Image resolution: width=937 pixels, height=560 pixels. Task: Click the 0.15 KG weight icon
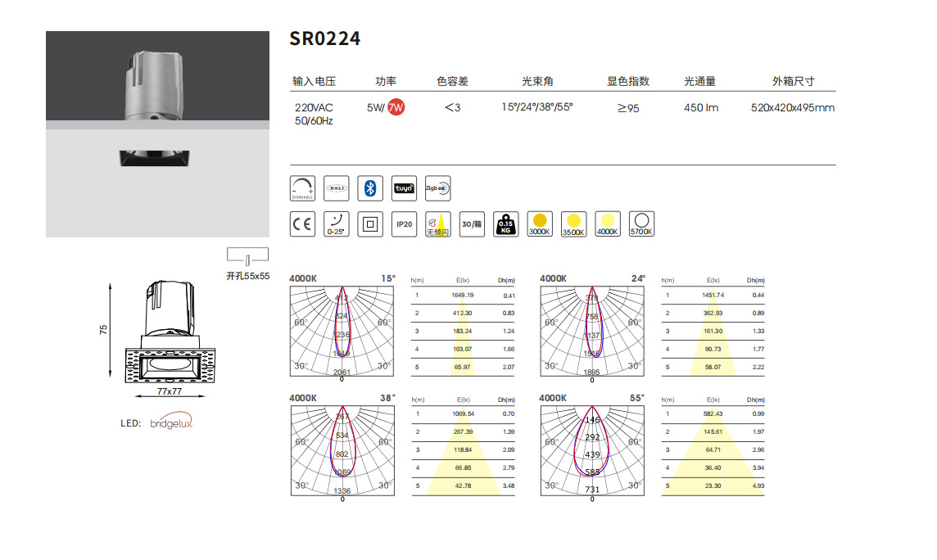pyautogui.click(x=505, y=224)
